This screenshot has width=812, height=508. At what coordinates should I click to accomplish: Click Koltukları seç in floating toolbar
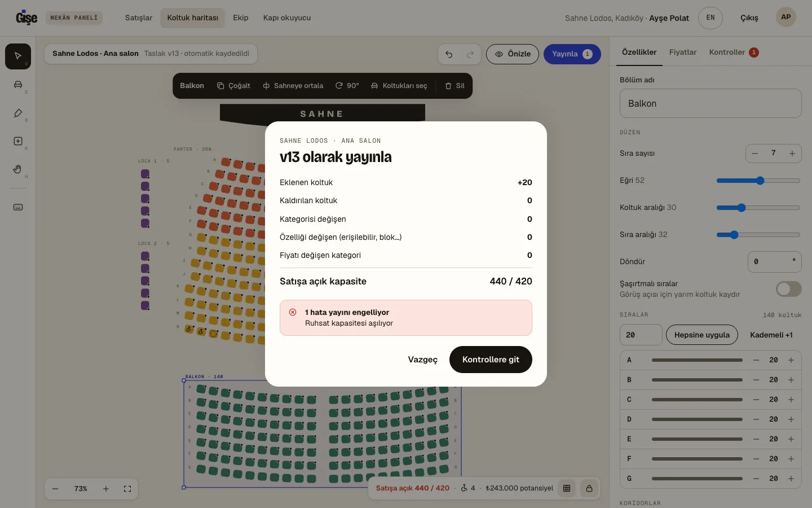(399, 86)
